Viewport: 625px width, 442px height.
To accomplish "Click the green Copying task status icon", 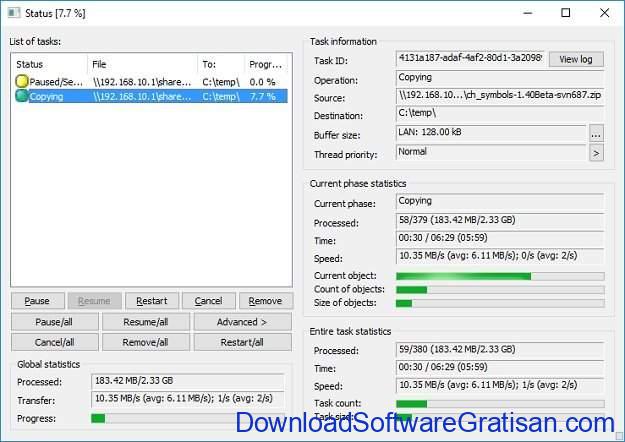I will pyautogui.click(x=22, y=96).
